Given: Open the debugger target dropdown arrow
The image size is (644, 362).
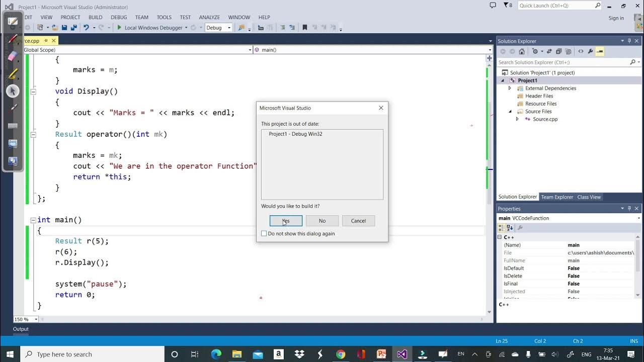Looking at the screenshot, I should click(186, 28).
